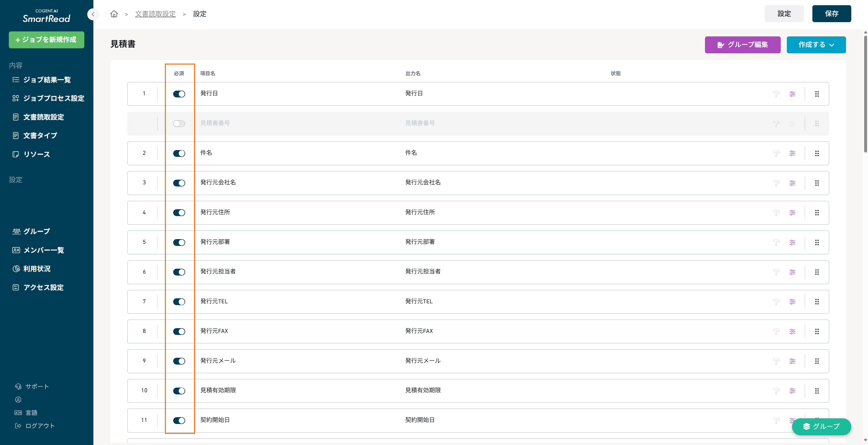
Task: Open sliders settings icon for 発行日 row
Action: (792, 94)
